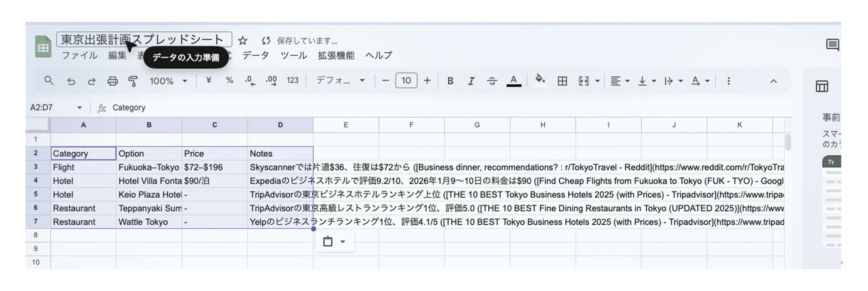Open the 編集 menu
This screenshot has width=868, height=291.
pos(117,56)
